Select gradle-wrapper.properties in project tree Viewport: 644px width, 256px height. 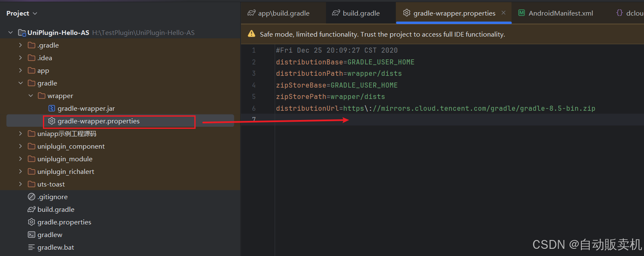[98, 121]
